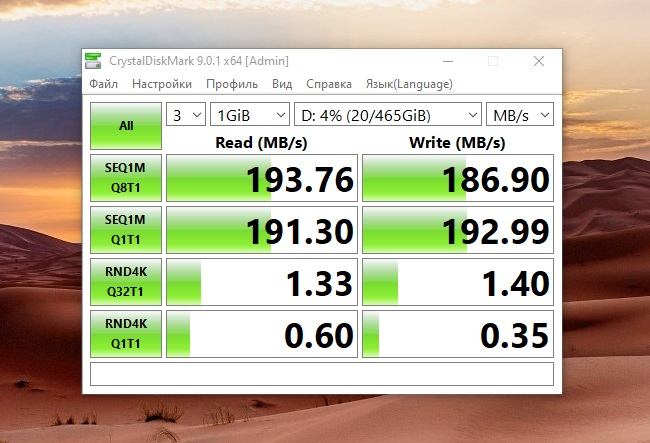Expand the 1GiB test size dropdown

pos(249,114)
